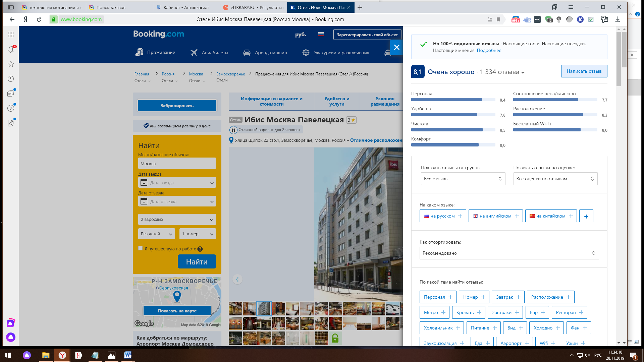The width and height of the screenshot is (644, 362).
Task: Open "Все оценки по отзывам" dropdown
Action: click(555, 179)
